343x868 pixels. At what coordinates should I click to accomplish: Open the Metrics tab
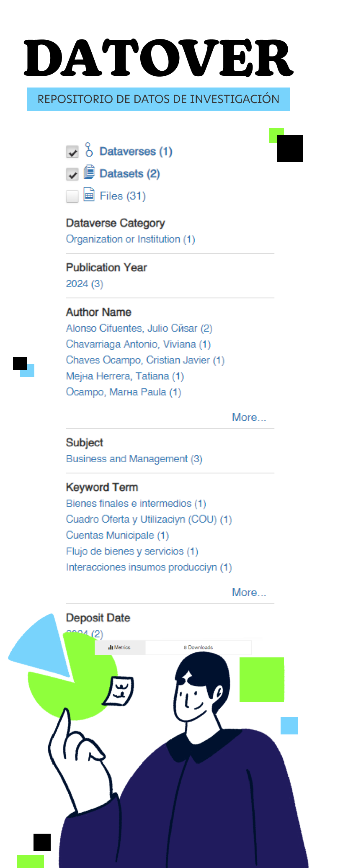point(120,647)
